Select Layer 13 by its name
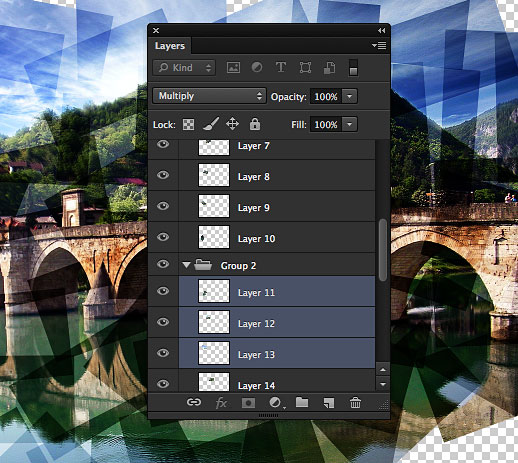The image size is (518, 463). (256, 355)
